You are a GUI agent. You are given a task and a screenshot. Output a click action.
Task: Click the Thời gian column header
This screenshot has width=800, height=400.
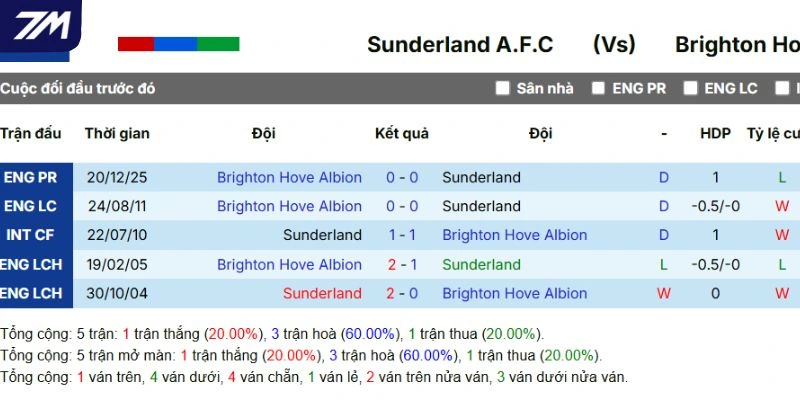117,133
